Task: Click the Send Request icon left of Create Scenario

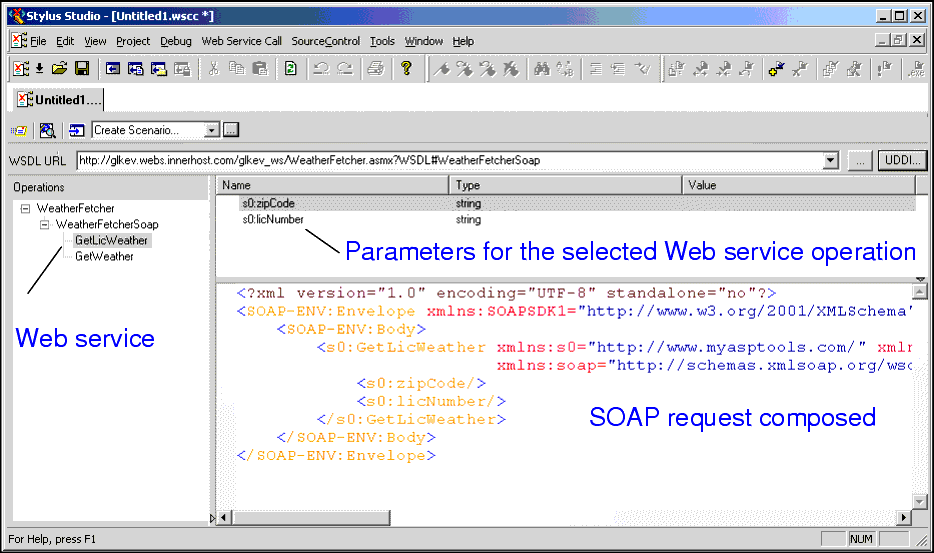Action: [x=76, y=130]
